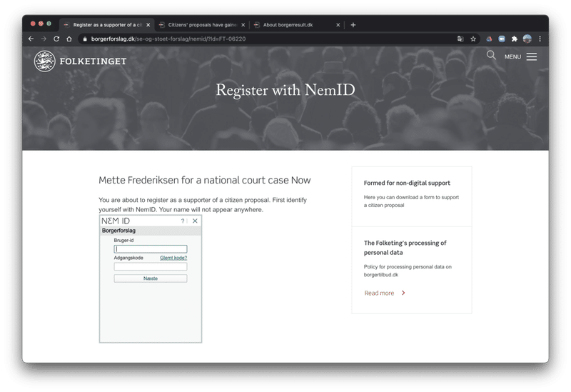
Task: Open the Glemt kode? link
Action: tap(173, 258)
